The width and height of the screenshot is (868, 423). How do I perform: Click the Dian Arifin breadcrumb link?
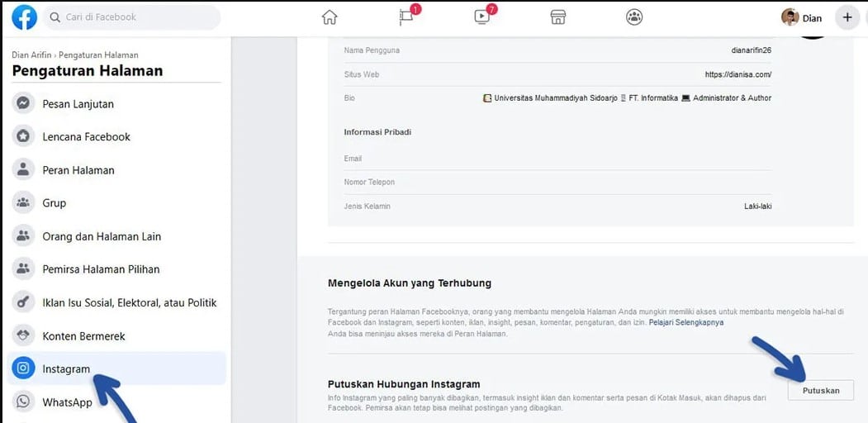pyautogui.click(x=31, y=55)
